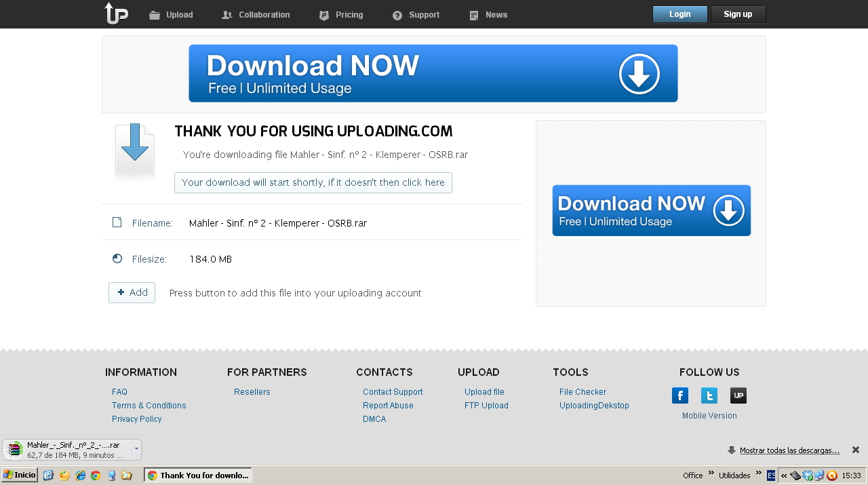This screenshot has height=485, width=868.
Task: Expand the Utilidades toolbar chevron
Action: pyautogui.click(x=759, y=473)
